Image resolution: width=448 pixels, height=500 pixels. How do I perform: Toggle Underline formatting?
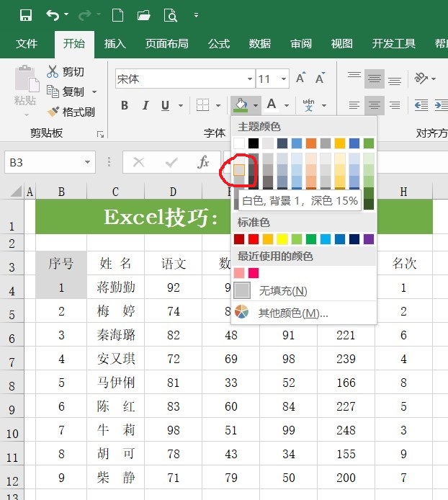165,105
